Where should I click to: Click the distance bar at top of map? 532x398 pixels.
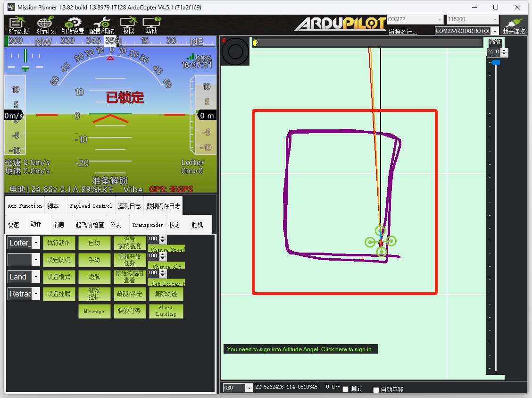click(367, 42)
